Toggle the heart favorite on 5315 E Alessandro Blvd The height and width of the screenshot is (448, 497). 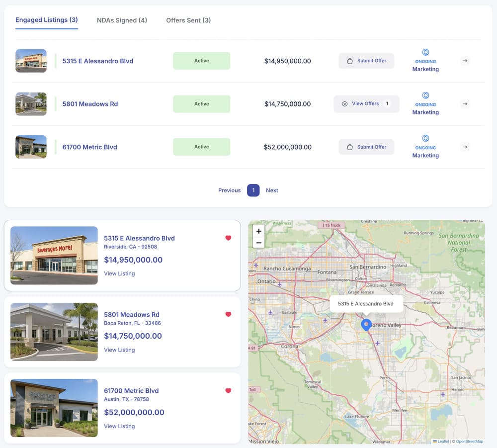228,238
